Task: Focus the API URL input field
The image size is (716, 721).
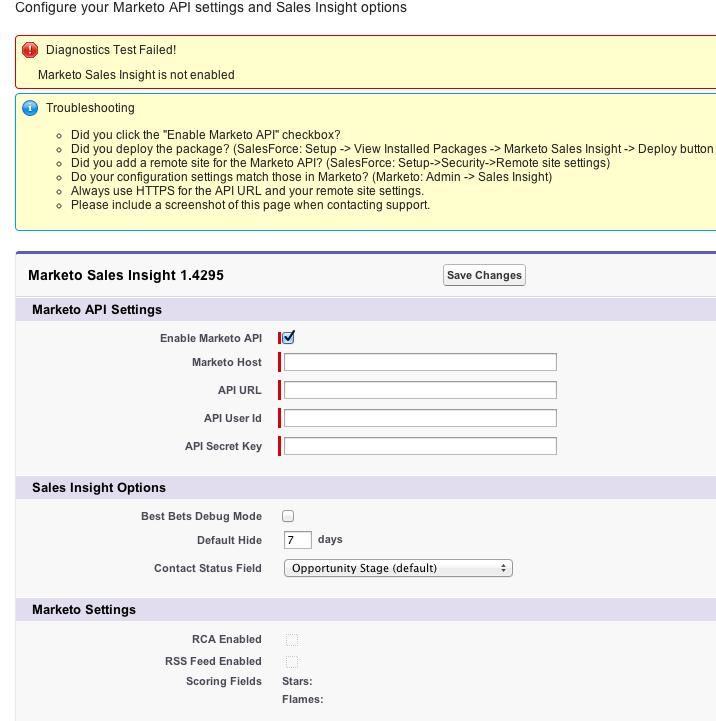Action: pos(420,390)
